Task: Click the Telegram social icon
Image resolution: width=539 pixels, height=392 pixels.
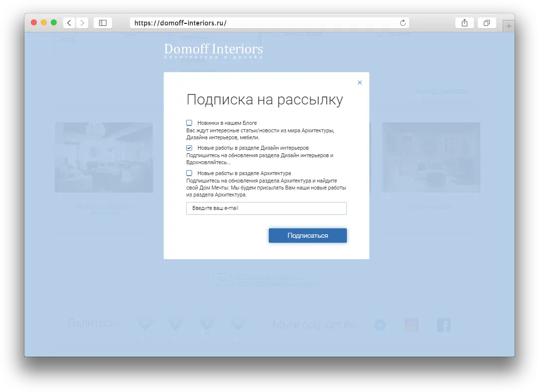Action: tap(380, 325)
